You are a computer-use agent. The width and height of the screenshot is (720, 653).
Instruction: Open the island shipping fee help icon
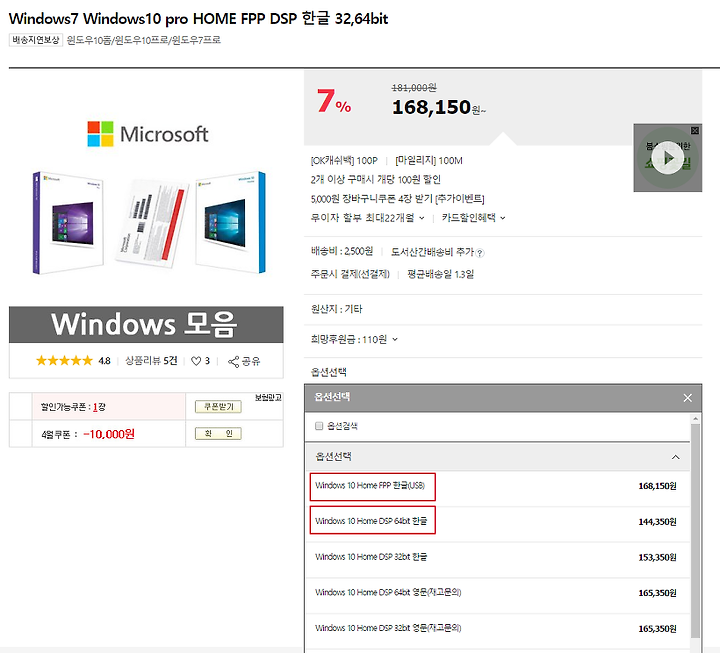[x=480, y=253]
